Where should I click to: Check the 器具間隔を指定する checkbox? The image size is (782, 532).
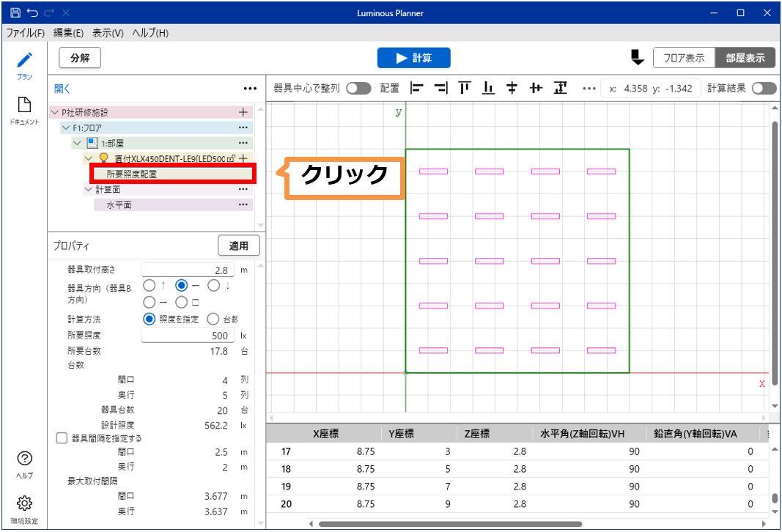62,438
